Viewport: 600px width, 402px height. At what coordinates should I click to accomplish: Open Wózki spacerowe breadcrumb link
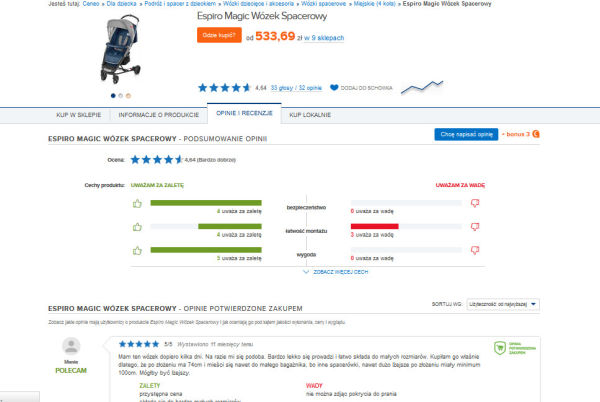pyautogui.click(x=323, y=4)
